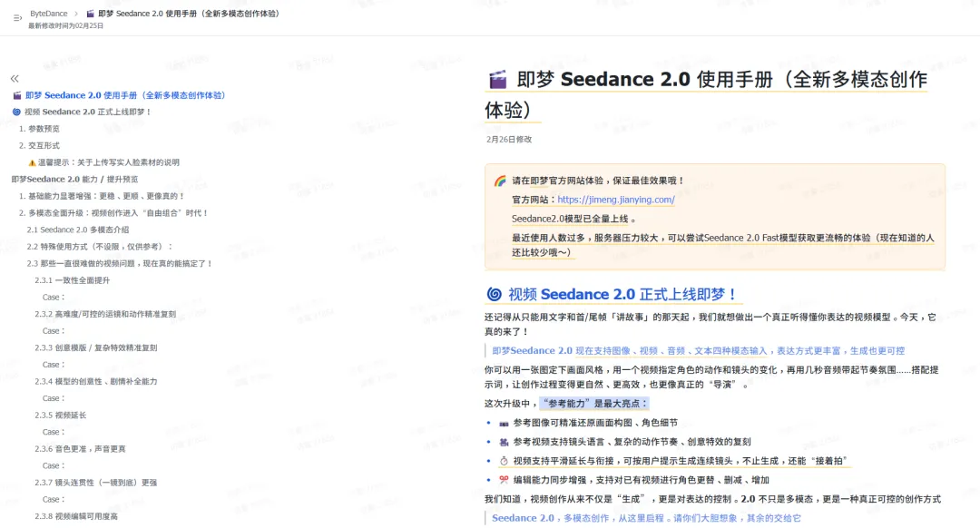Jump to outline item 视频 Seedance 2.0 正式上线即梦
Screen dimensions: 980x528
[87, 112]
